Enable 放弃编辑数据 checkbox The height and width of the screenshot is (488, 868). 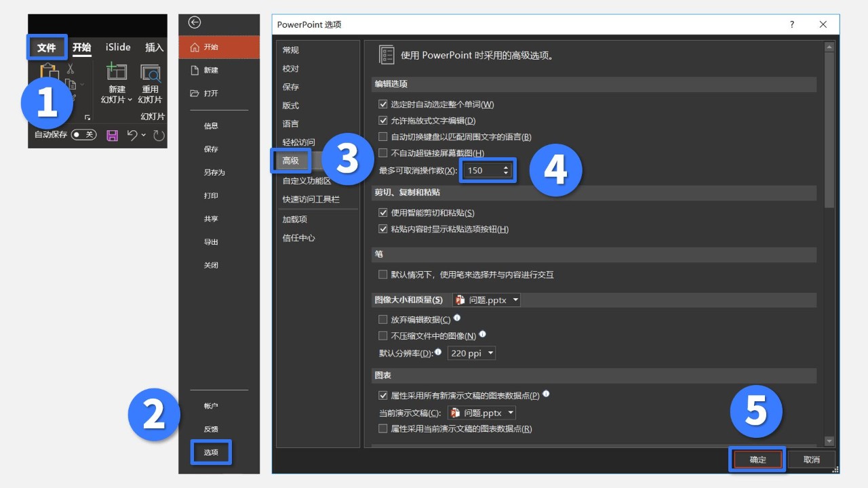click(382, 319)
